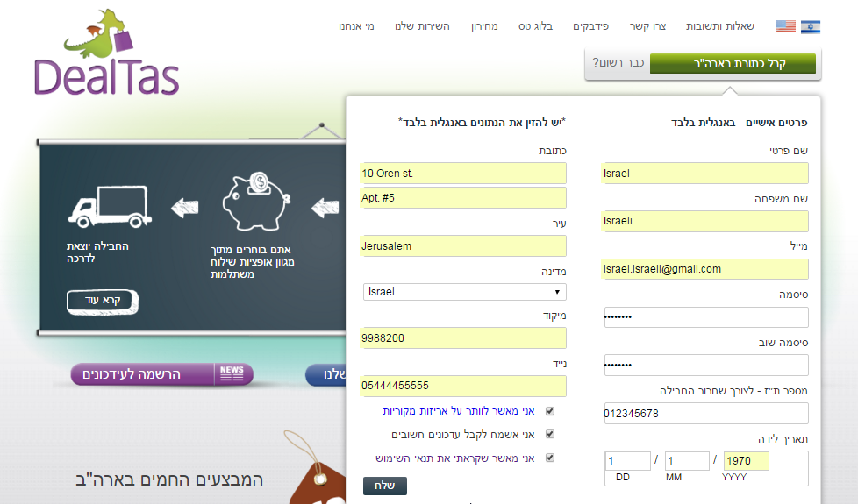Click the קרא עוד button on the chalkboard
The height and width of the screenshot is (504, 858).
click(103, 301)
